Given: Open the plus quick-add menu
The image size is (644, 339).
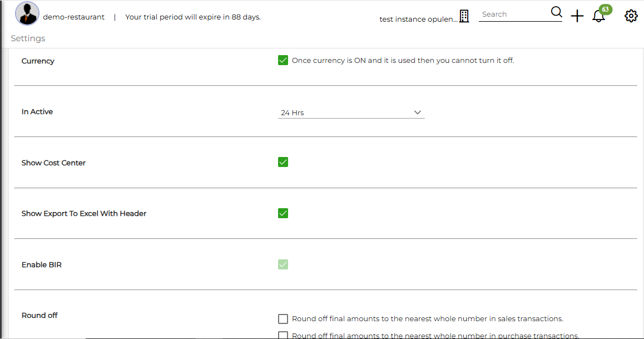Looking at the screenshot, I should click(x=577, y=16).
